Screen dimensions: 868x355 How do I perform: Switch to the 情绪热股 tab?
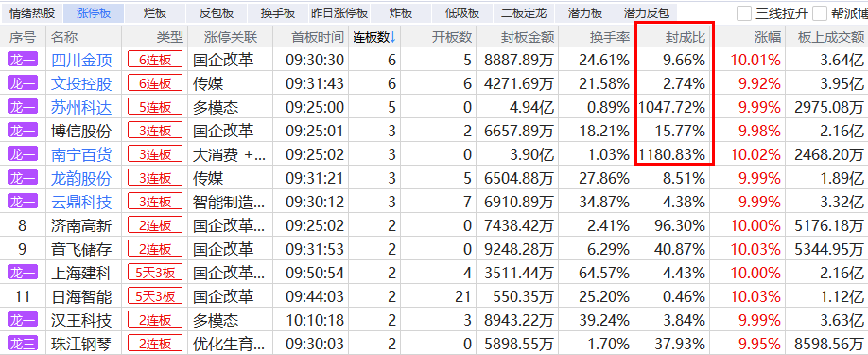click(x=32, y=12)
